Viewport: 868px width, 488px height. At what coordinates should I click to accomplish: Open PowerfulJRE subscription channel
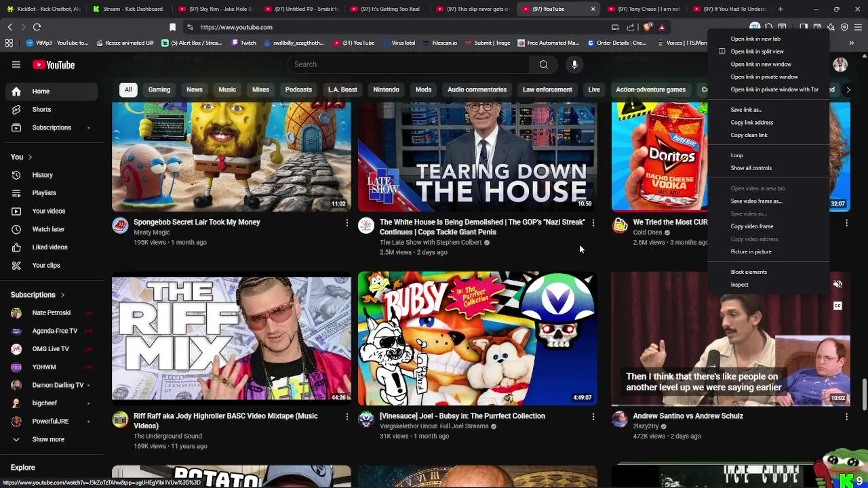click(52, 421)
